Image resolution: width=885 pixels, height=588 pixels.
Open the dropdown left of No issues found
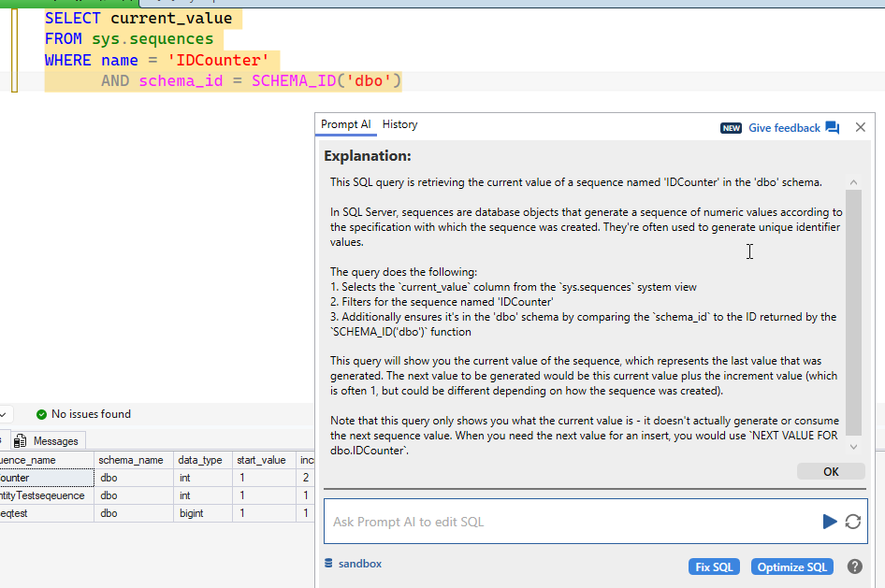point(5,414)
